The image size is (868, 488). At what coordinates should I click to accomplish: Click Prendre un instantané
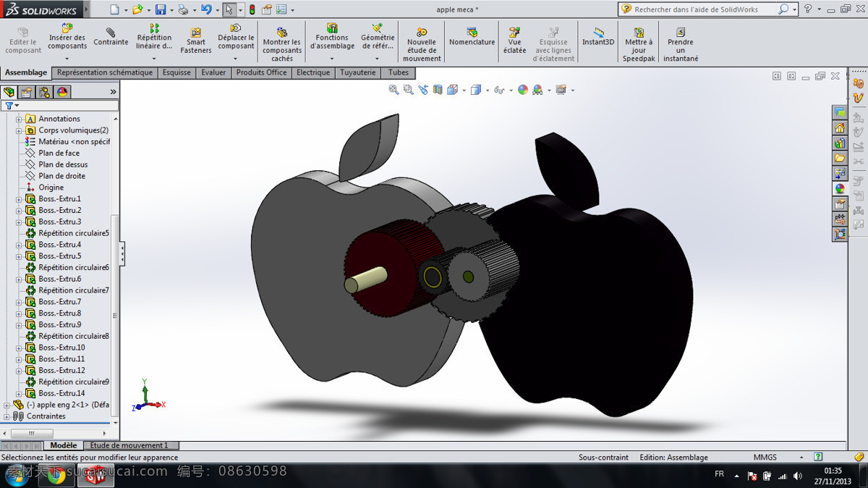coord(681,45)
